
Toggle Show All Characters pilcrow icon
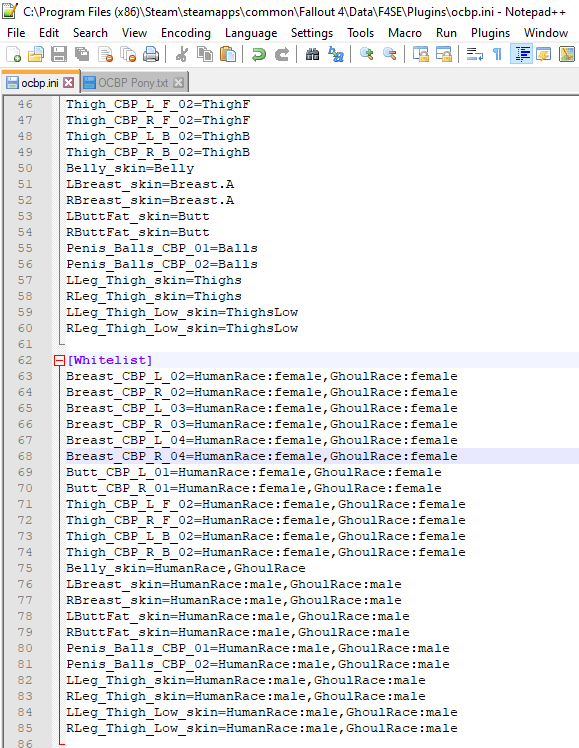click(x=497, y=54)
